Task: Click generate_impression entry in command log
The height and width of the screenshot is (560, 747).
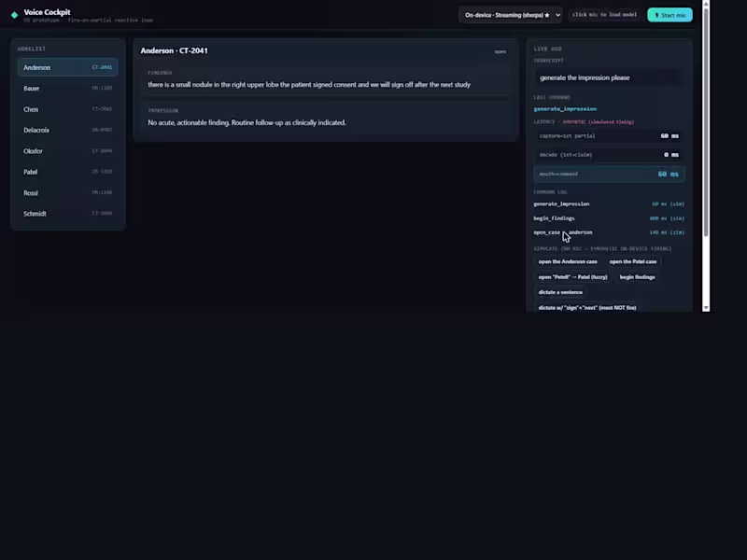Action: (x=609, y=203)
